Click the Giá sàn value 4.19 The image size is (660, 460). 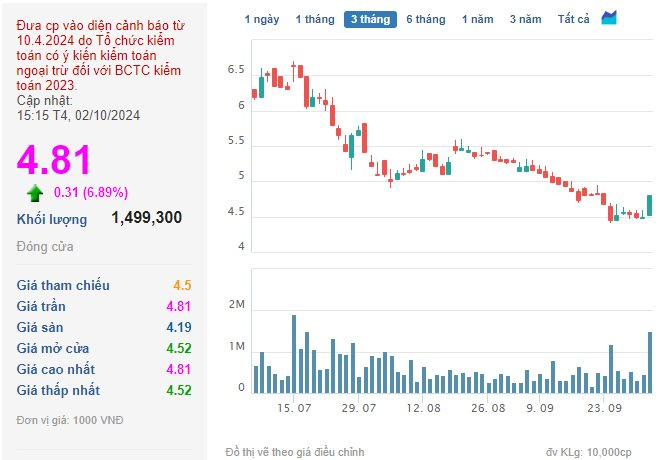click(x=178, y=327)
